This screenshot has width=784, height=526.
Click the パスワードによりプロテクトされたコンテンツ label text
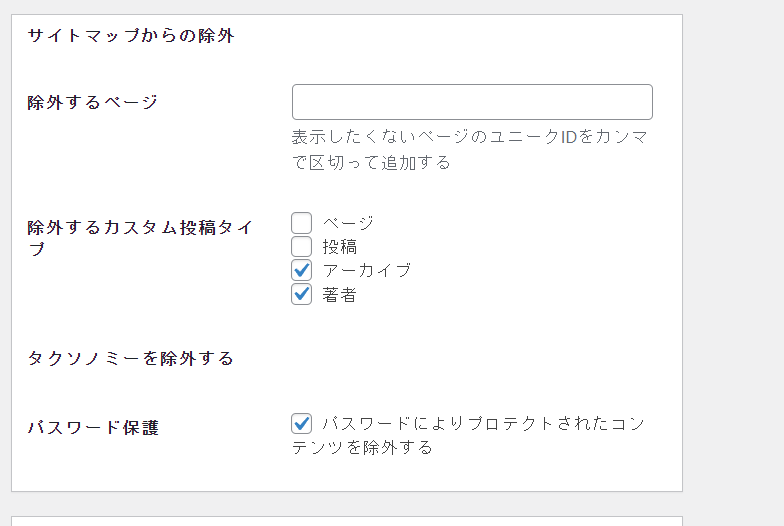click(x=468, y=436)
